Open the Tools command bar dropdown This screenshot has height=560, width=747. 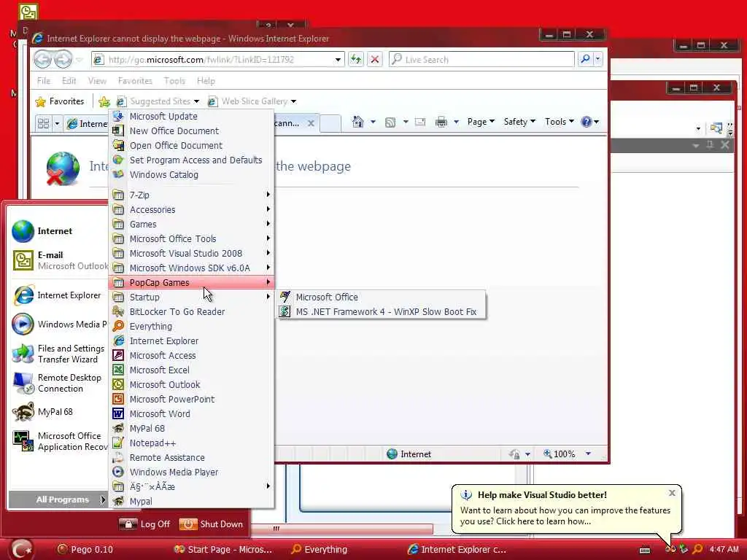560,122
